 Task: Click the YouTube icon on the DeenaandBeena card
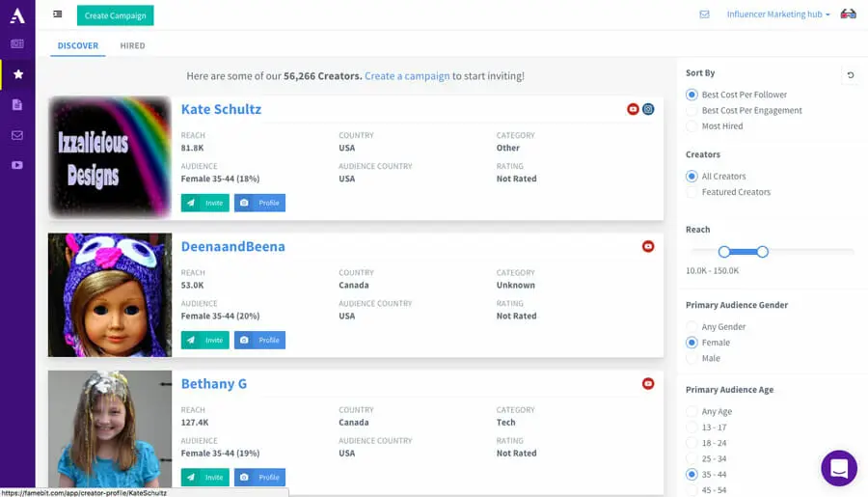coord(648,246)
